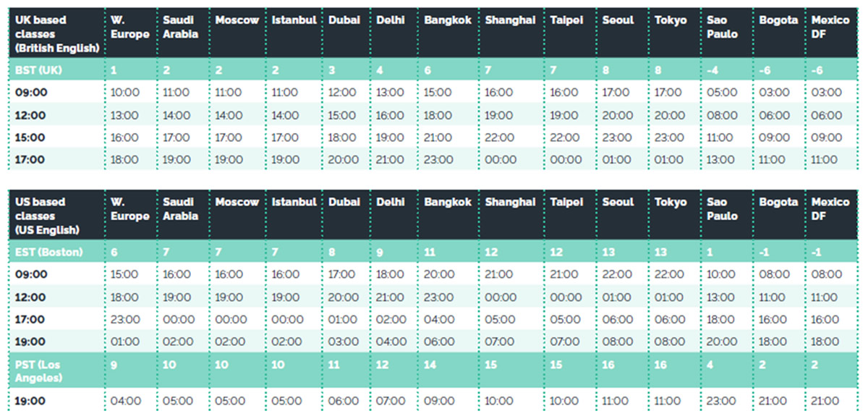Click Seoul's offset 16 in PST row
The width and height of the screenshot is (868, 419).
click(608, 365)
